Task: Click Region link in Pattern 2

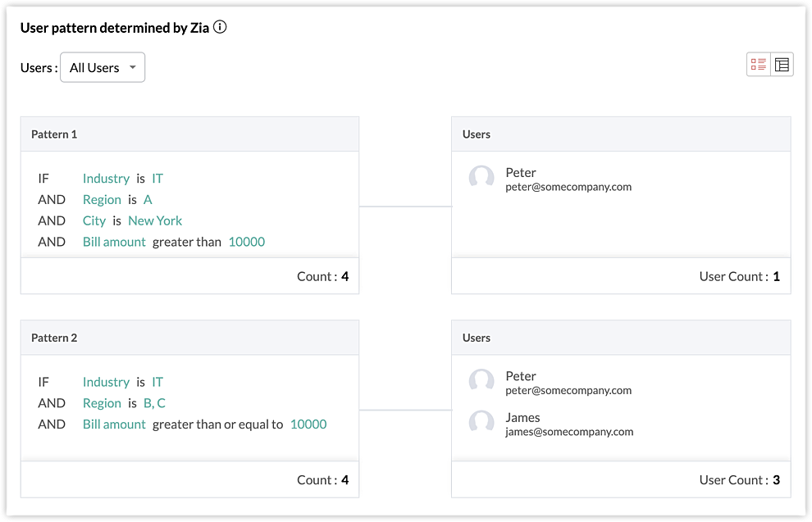Action: tap(102, 403)
